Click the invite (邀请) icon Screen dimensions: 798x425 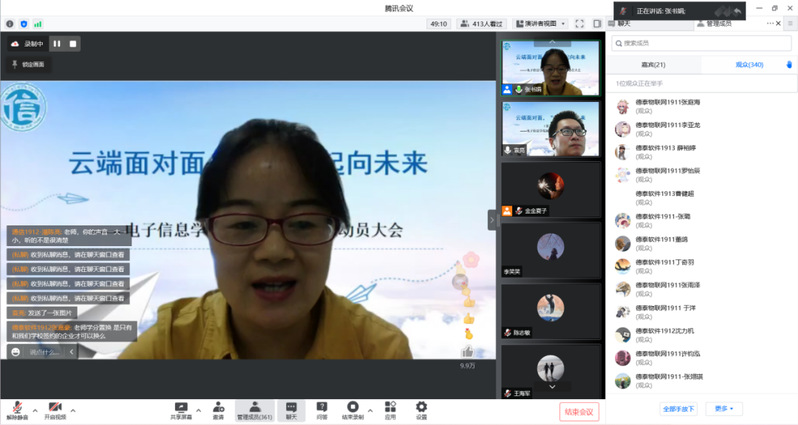218,409
